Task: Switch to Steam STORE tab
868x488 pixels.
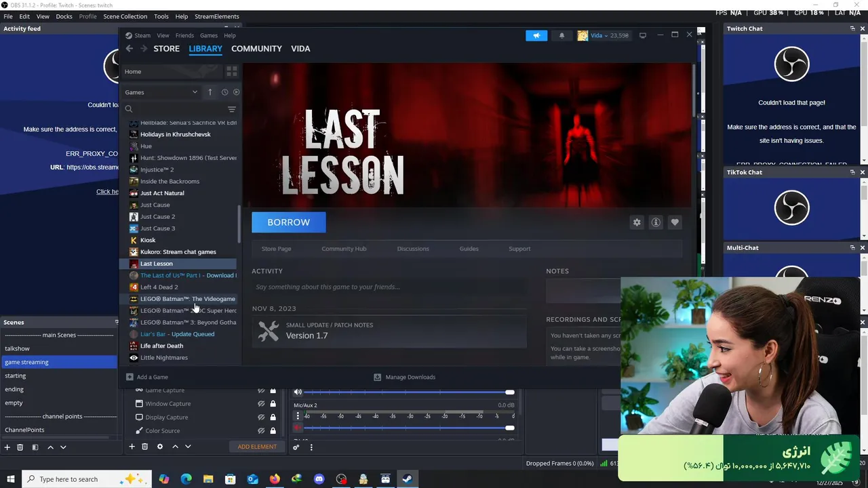Action: (x=166, y=49)
